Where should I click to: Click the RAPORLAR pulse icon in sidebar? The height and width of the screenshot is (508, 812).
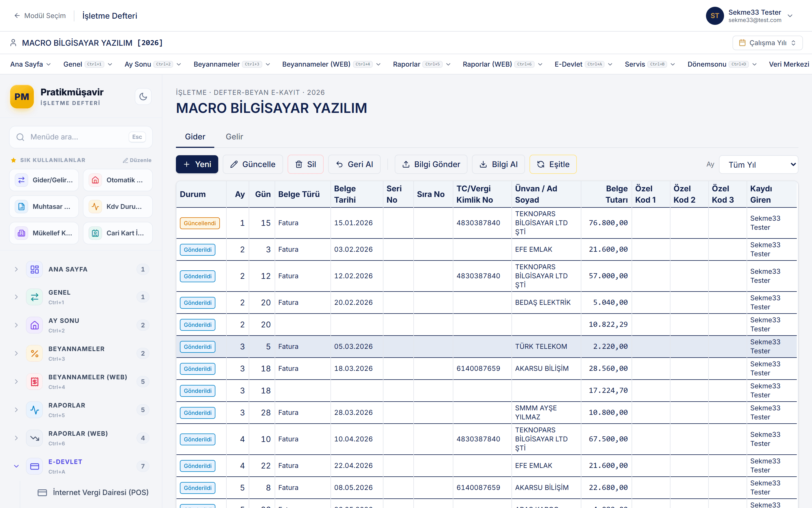(x=35, y=410)
